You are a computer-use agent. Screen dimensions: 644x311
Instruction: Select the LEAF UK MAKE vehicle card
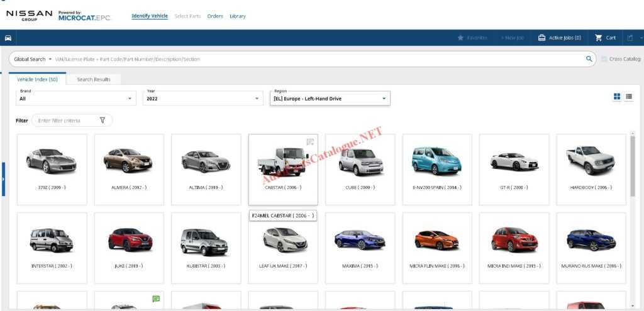[283, 248]
